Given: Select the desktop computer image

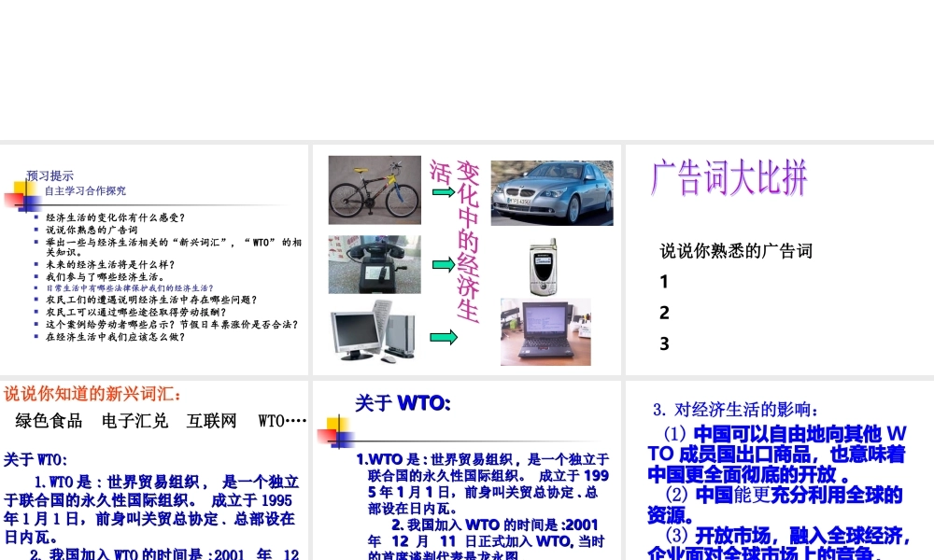Looking at the screenshot, I should 374,331.
